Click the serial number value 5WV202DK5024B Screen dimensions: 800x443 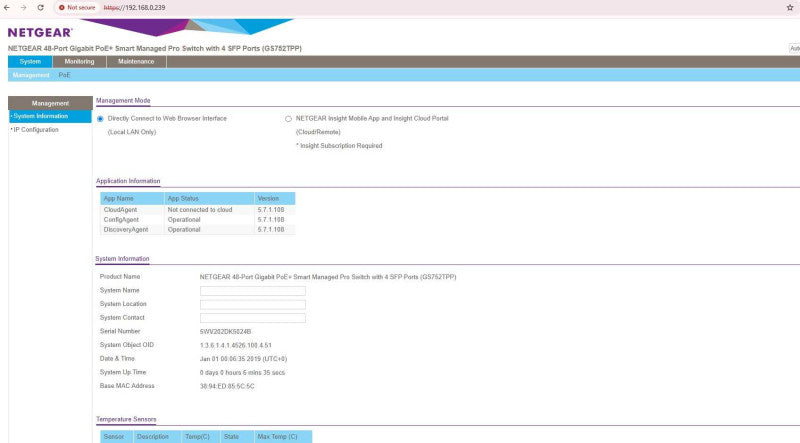point(225,332)
